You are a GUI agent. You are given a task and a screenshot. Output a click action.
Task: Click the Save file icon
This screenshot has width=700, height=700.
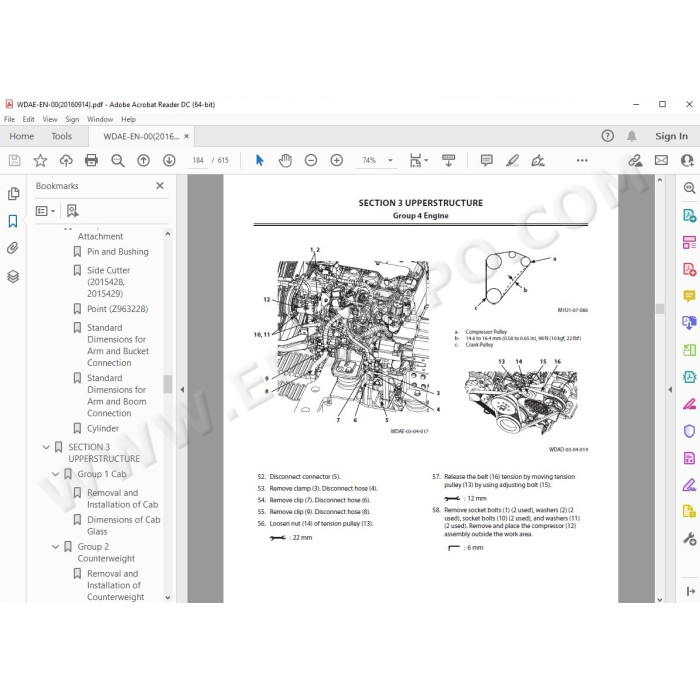(14, 160)
